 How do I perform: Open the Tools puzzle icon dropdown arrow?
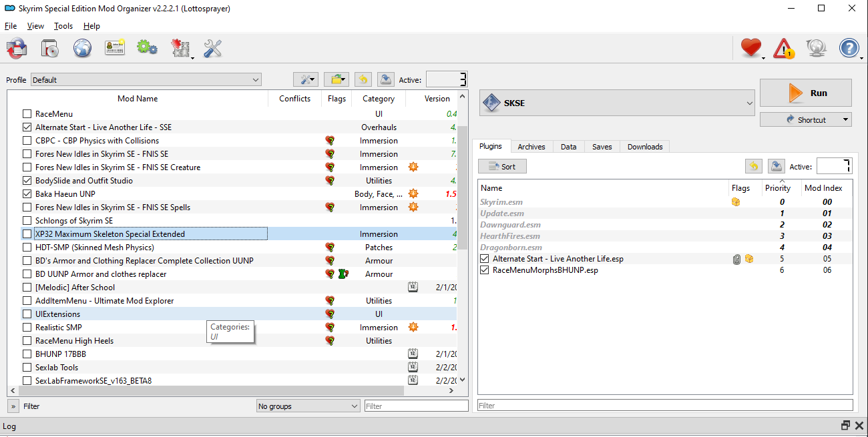(x=192, y=57)
